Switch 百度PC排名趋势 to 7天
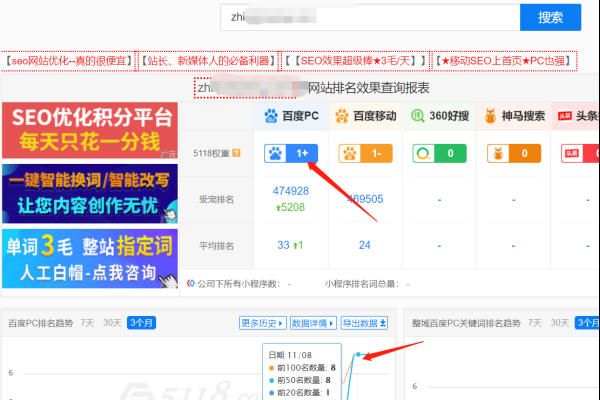Screen dimensions: 600x400 pyautogui.click(x=87, y=323)
